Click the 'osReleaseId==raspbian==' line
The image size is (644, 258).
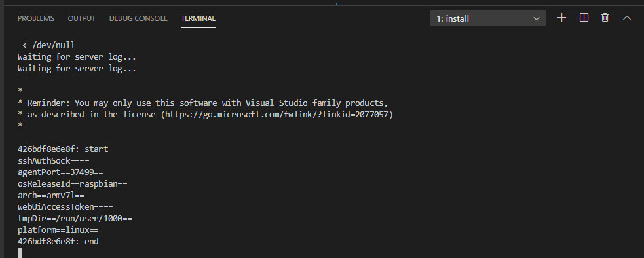73,183
